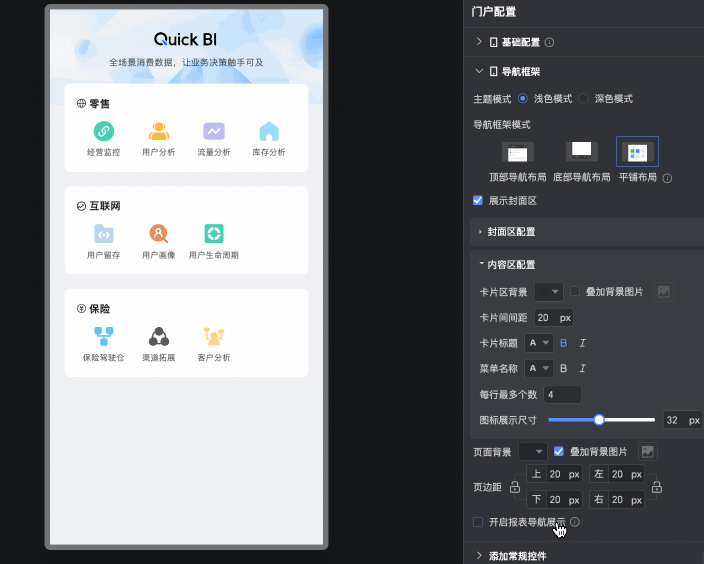The width and height of the screenshot is (704, 564).
Task: Open the 用户生命周期 icon
Action: (214, 234)
